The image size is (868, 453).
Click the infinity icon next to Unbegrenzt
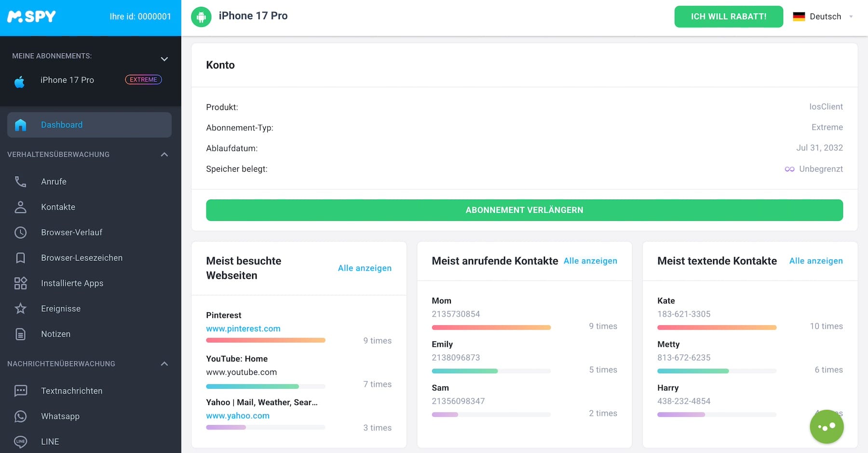click(x=789, y=169)
